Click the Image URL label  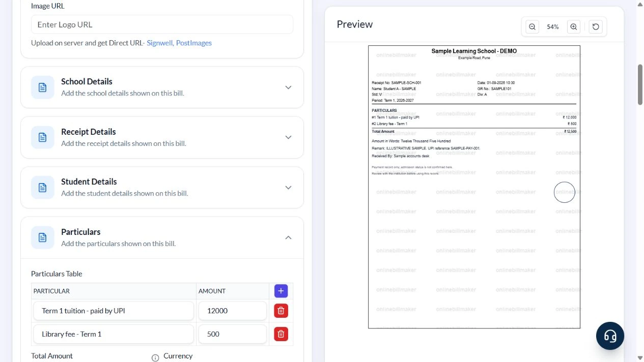click(48, 6)
